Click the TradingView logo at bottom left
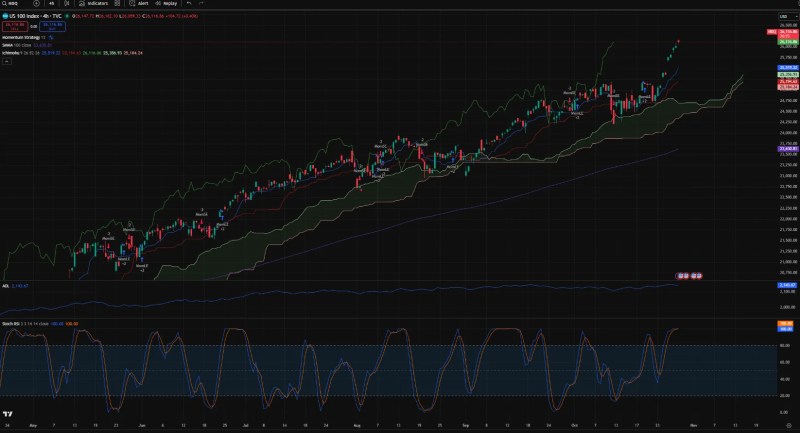Screen dimensions: 800x433 [7, 414]
